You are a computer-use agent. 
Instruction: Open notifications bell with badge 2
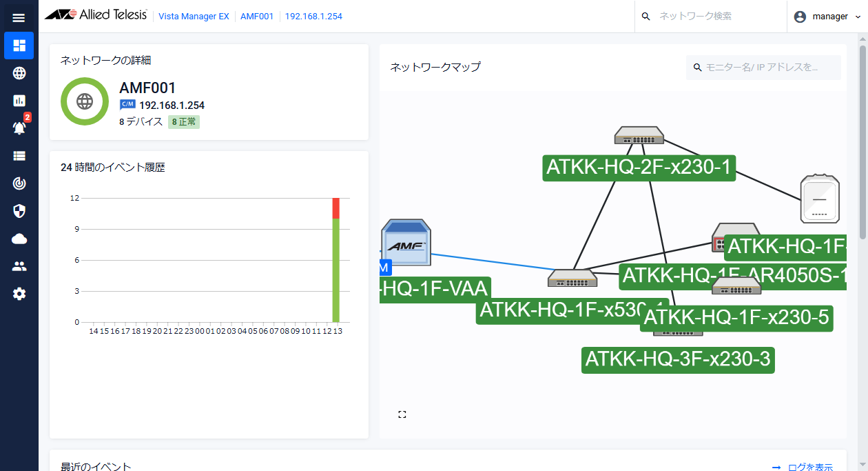click(x=19, y=128)
